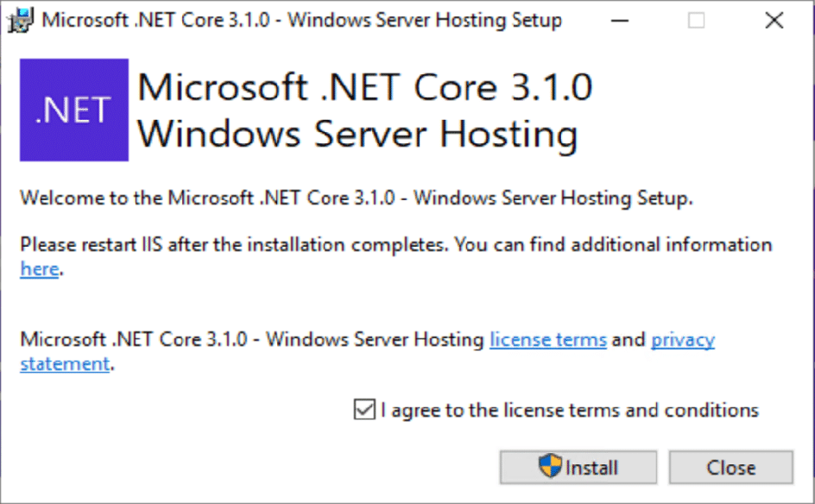
Task: Minimize the setup window
Action: click(x=620, y=21)
